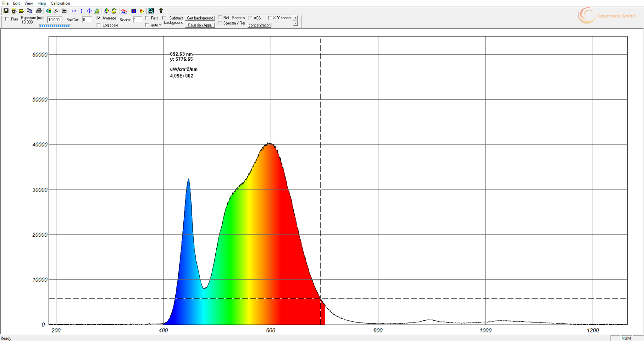Click the green compass/ruler measurement icon

97,11
